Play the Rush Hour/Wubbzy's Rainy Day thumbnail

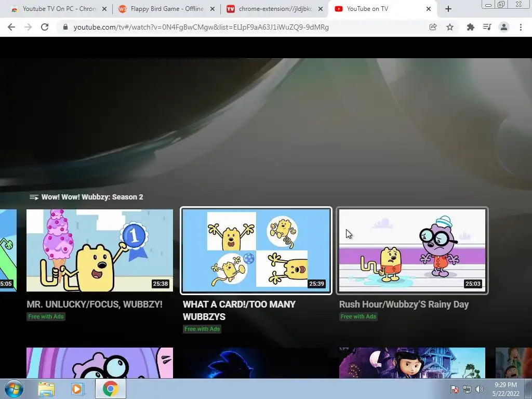point(412,250)
